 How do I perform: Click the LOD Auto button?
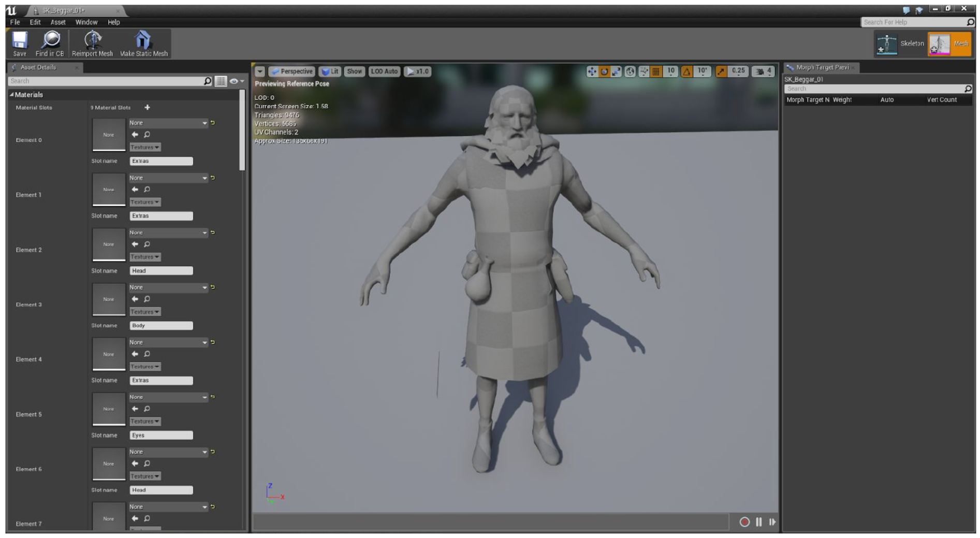[384, 71]
